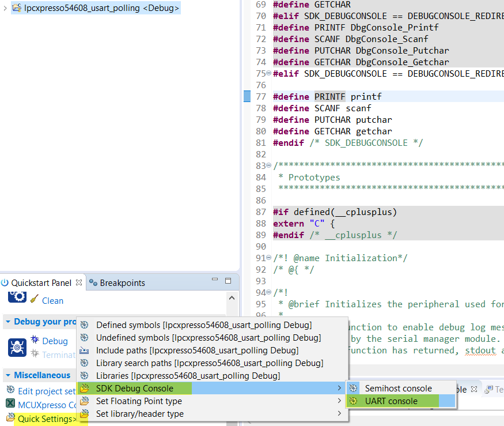Click the Set library/header type icon

coord(85,413)
